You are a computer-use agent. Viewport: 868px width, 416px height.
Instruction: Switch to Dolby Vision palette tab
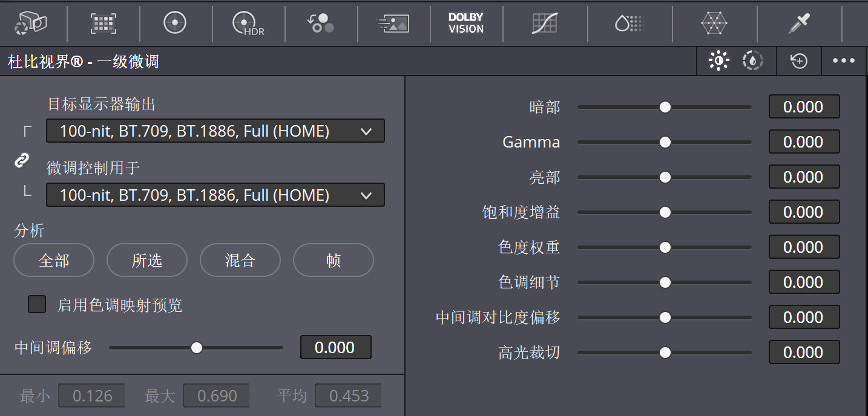tap(466, 23)
